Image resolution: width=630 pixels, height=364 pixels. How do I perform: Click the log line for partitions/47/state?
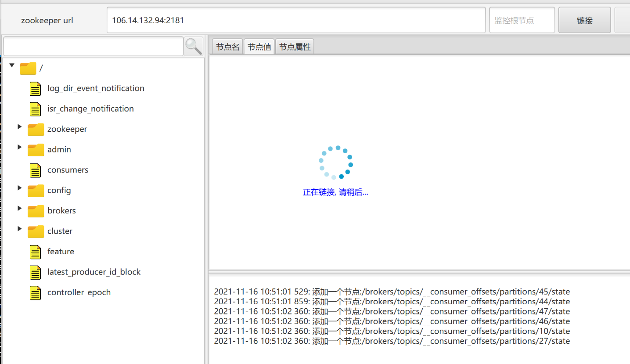coord(392,312)
